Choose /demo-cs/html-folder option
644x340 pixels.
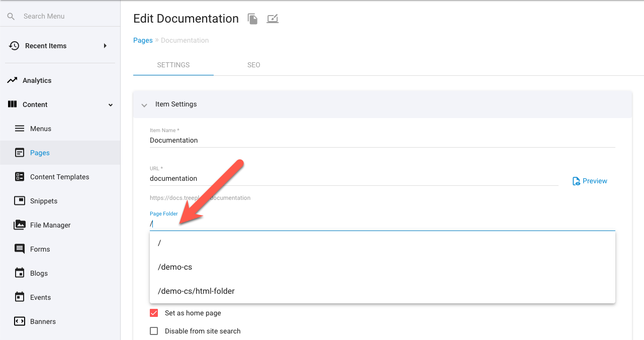[196, 291]
